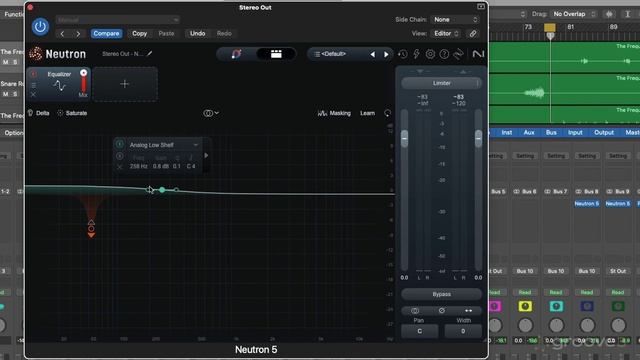Open the Drag No Overlap dropdown
Viewport: 640px width, 360px height.
pos(574,14)
